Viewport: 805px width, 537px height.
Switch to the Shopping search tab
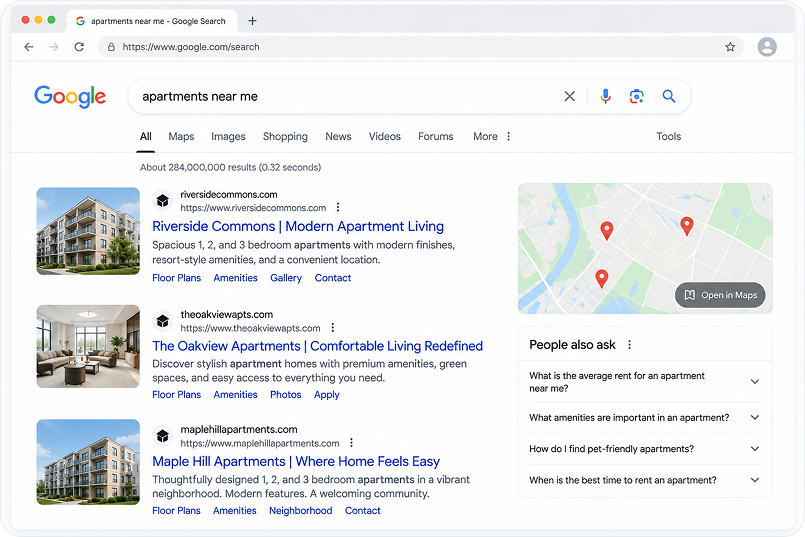pyautogui.click(x=285, y=137)
